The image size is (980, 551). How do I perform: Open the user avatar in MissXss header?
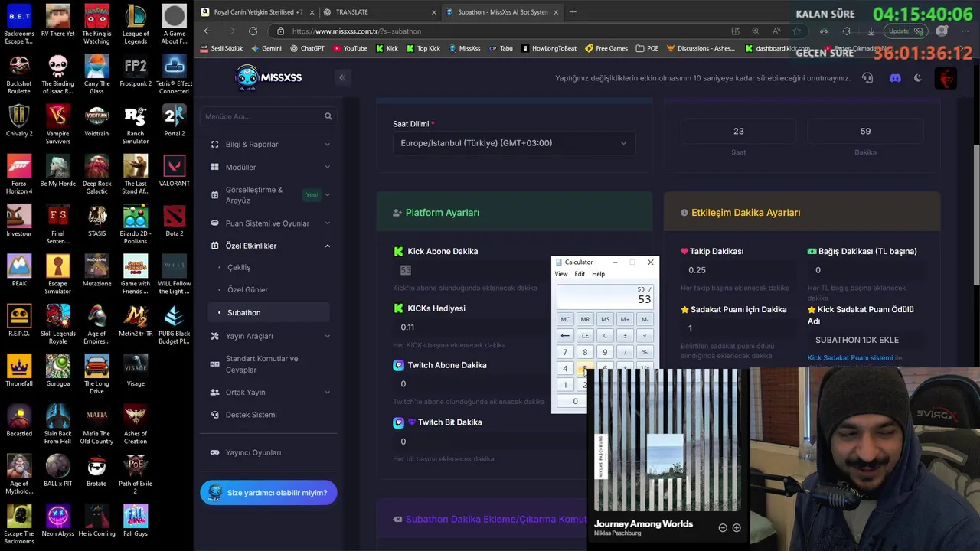click(x=946, y=77)
